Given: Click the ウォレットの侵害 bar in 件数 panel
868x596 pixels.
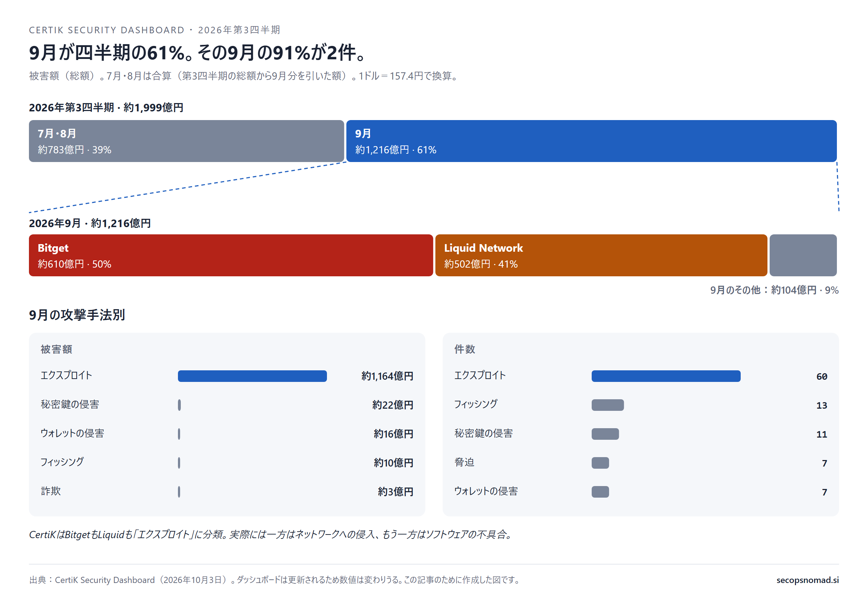Looking at the screenshot, I should pyautogui.click(x=600, y=491).
